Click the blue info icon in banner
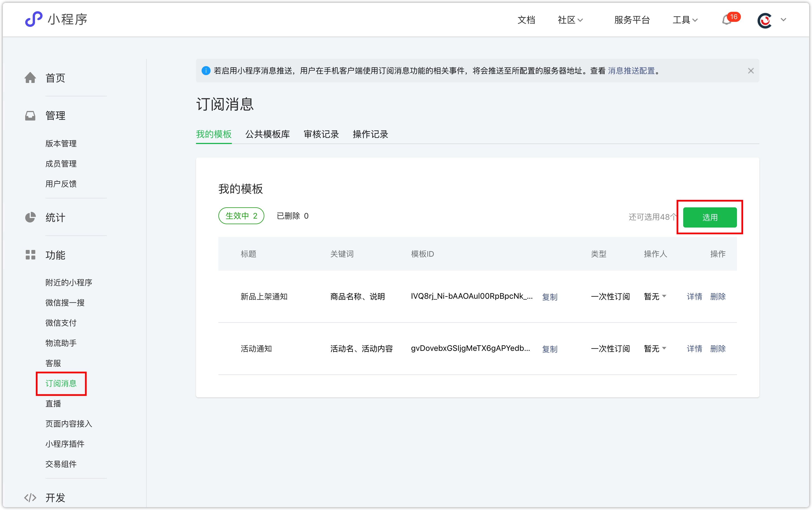This screenshot has width=812, height=510. click(x=206, y=71)
